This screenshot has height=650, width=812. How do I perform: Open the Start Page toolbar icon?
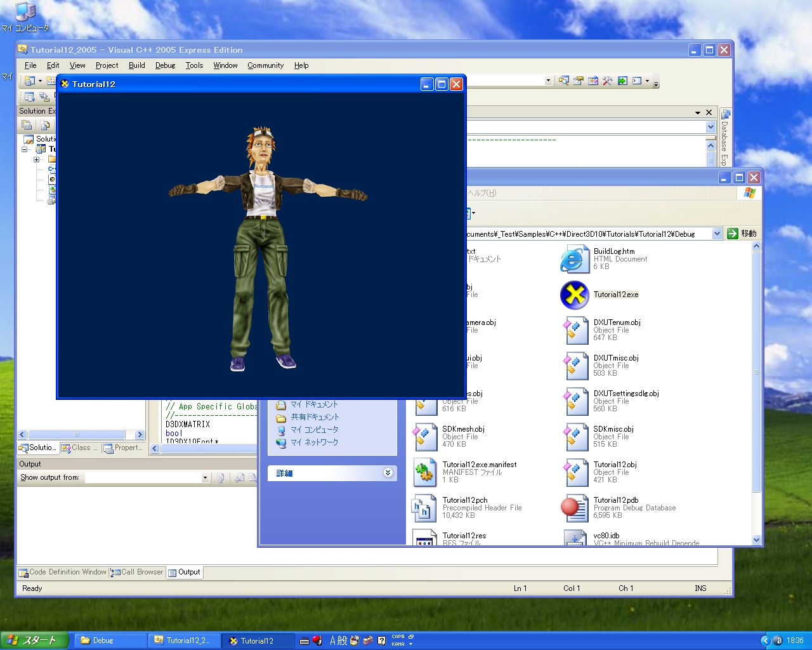pyautogui.click(x=622, y=81)
